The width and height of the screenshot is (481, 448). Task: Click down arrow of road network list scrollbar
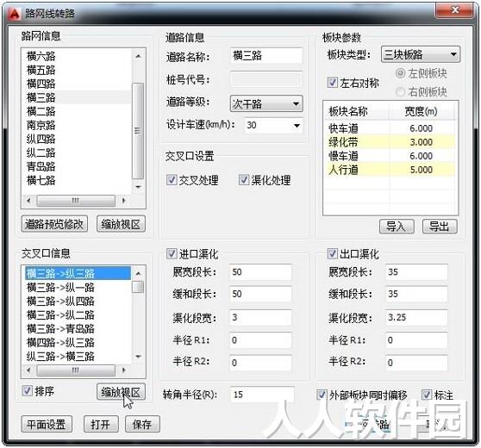pyautogui.click(x=138, y=187)
